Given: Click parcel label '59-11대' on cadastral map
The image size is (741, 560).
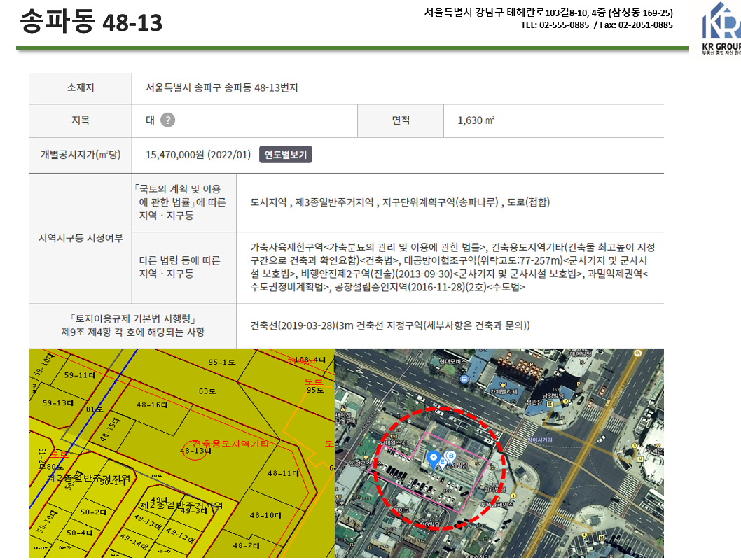Looking at the screenshot, I should point(79,375).
